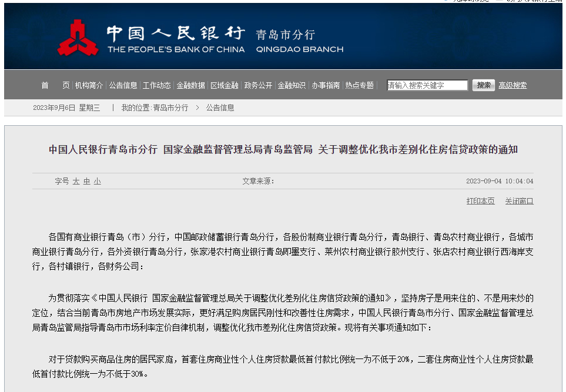Go to 首页 home page
This screenshot has height=392, width=566.
click(x=55, y=85)
